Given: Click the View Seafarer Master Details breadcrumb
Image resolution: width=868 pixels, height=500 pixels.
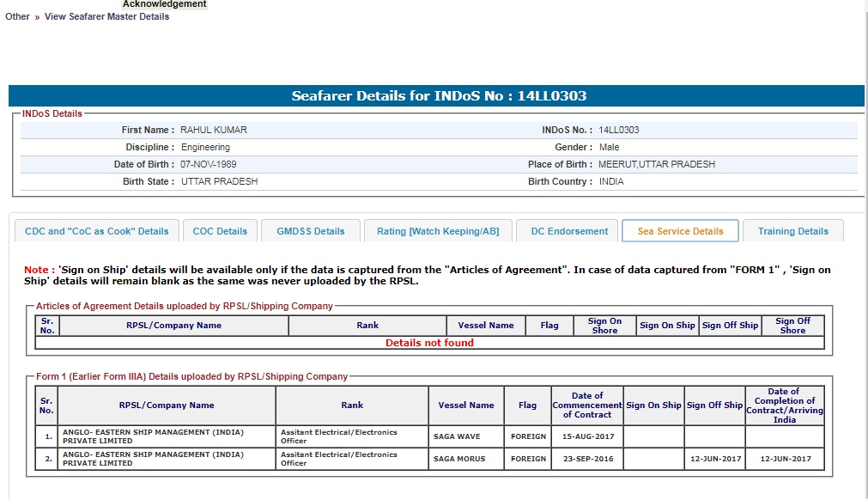Looking at the screenshot, I should click(x=106, y=16).
